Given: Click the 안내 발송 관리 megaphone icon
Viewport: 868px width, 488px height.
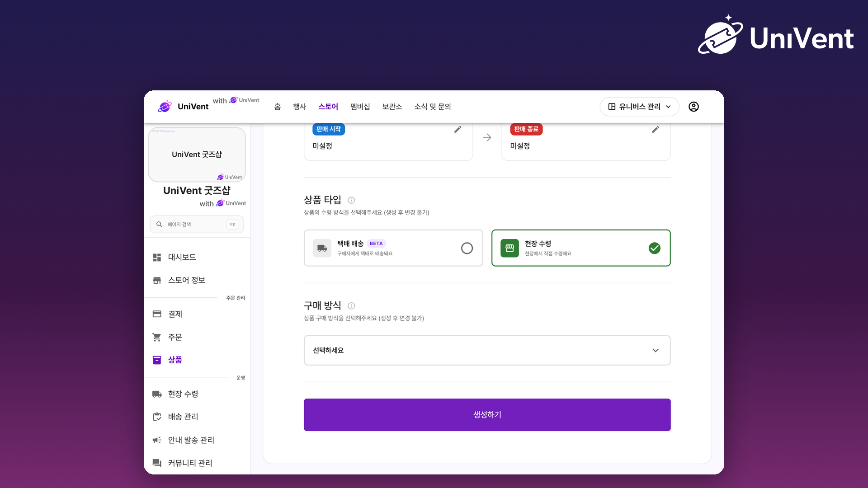Looking at the screenshot, I should 157,440.
